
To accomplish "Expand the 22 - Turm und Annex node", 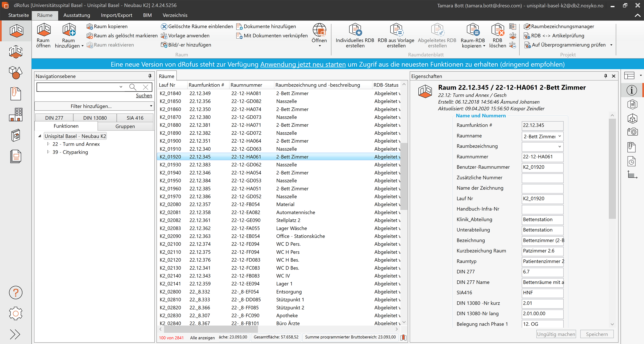I will coord(48,144).
